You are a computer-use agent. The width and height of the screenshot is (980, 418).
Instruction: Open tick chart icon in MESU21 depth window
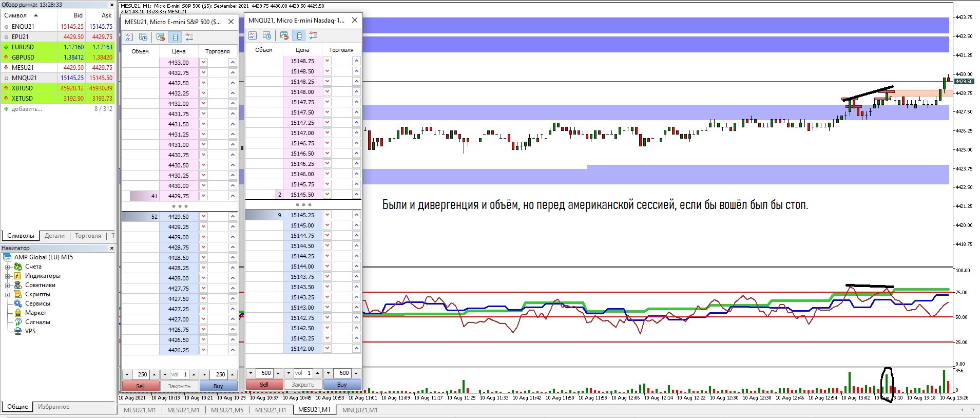(x=129, y=37)
